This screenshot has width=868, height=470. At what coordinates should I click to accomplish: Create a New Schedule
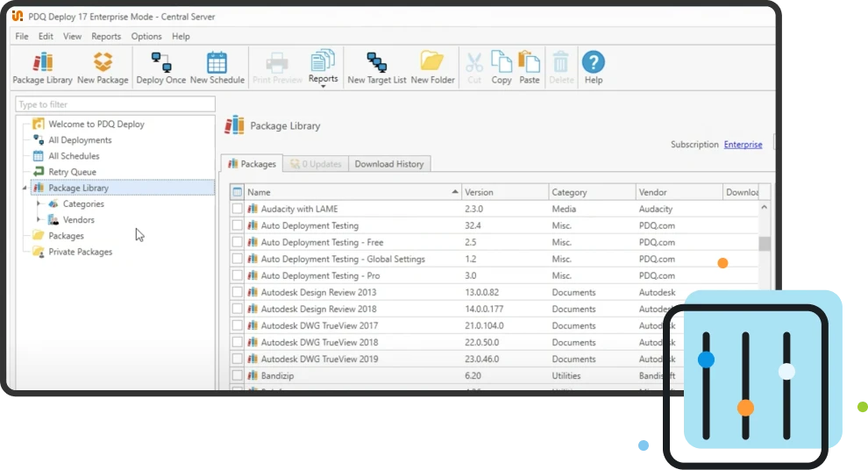click(x=217, y=68)
